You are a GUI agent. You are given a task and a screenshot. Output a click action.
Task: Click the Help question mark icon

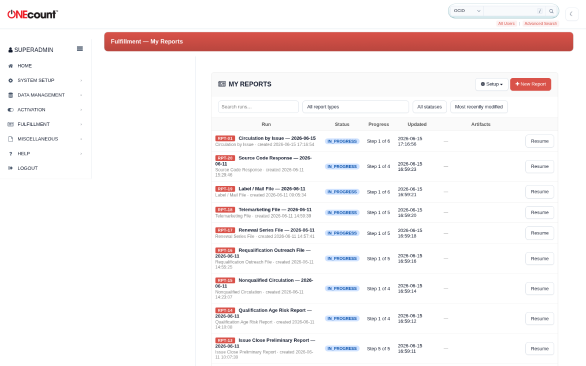pos(10,154)
